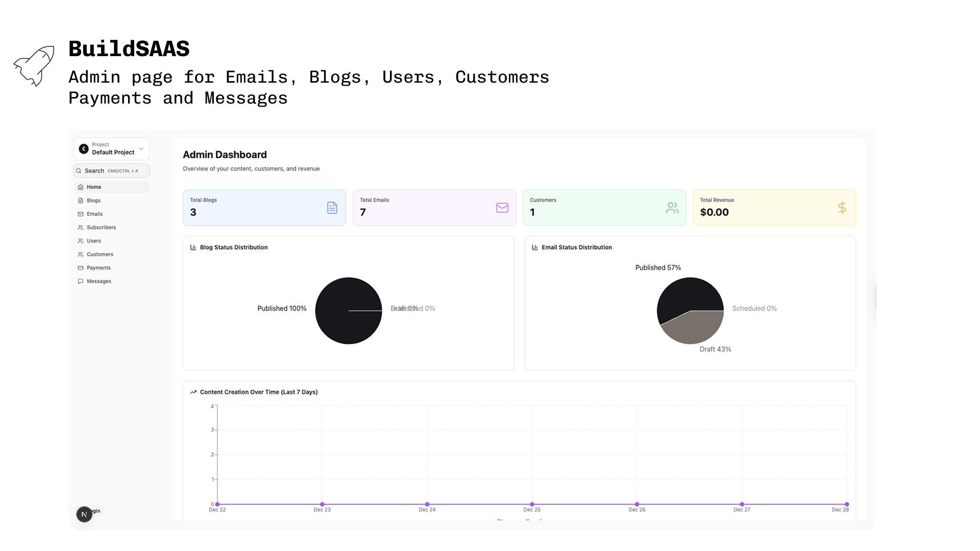
Task: Click the dollar icon on Total Revenue card
Action: tap(842, 208)
